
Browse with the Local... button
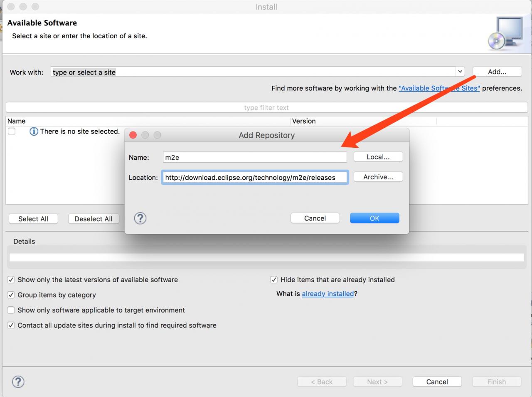[378, 157]
